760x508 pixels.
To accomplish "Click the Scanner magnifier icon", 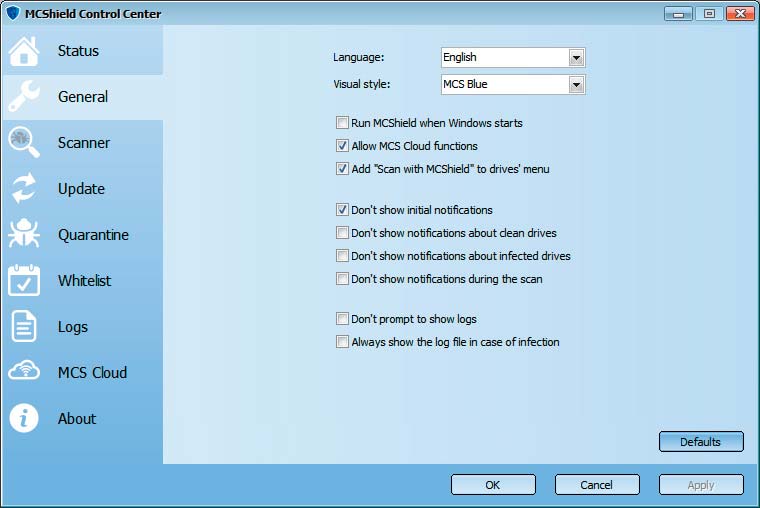I will coord(23,142).
